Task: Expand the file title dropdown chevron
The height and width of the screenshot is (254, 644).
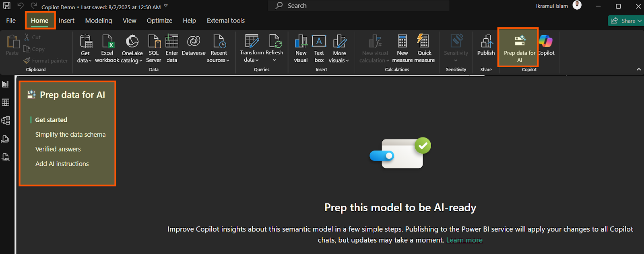Action: click(x=166, y=6)
